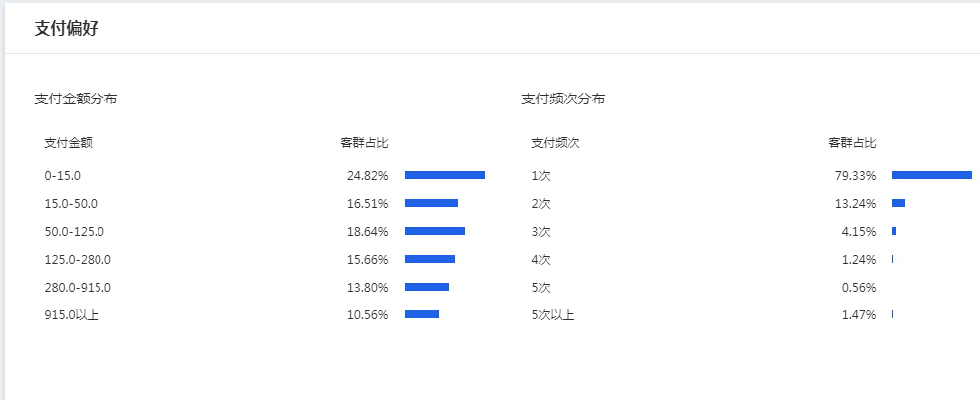
Task: Select the 支付金额分布 section heading
Action: pos(77,99)
